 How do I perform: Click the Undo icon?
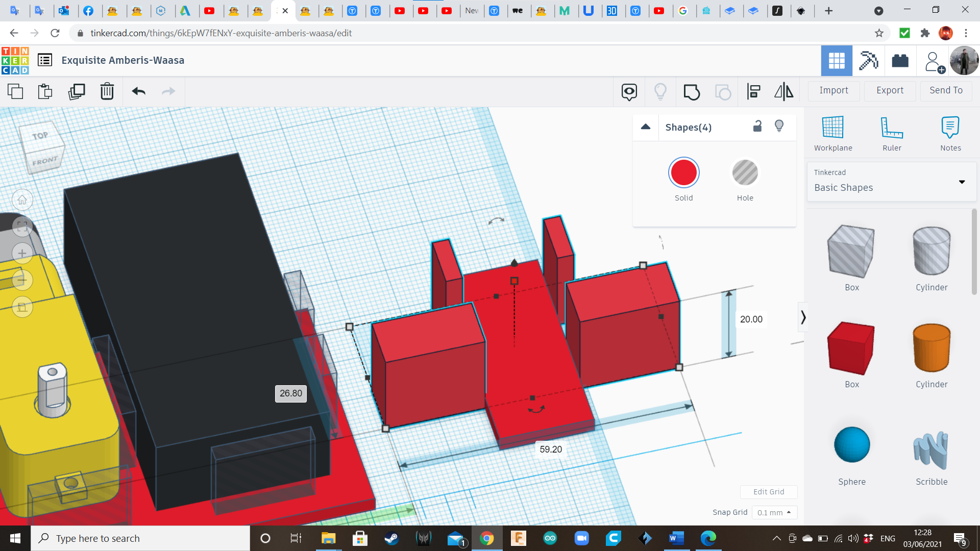[137, 92]
